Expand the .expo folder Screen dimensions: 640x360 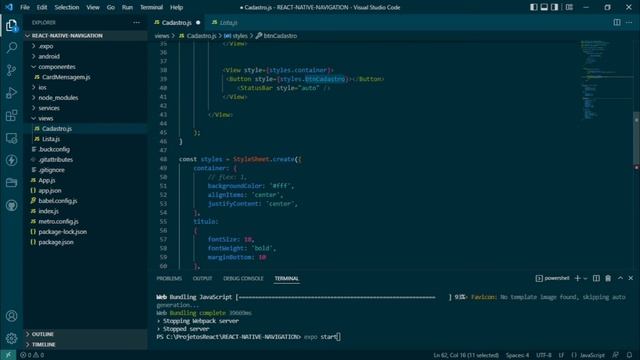[x=86, y=46]
